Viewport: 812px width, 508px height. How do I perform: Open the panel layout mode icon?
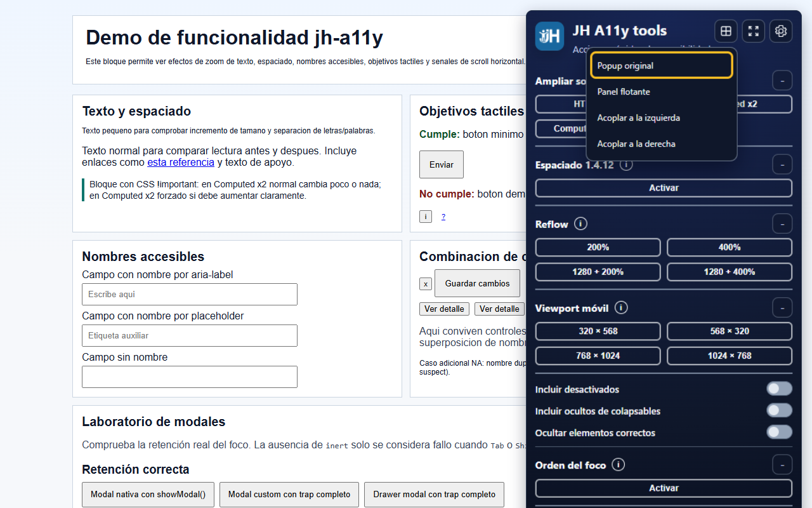pyautogui.click(x=726, y=30)
